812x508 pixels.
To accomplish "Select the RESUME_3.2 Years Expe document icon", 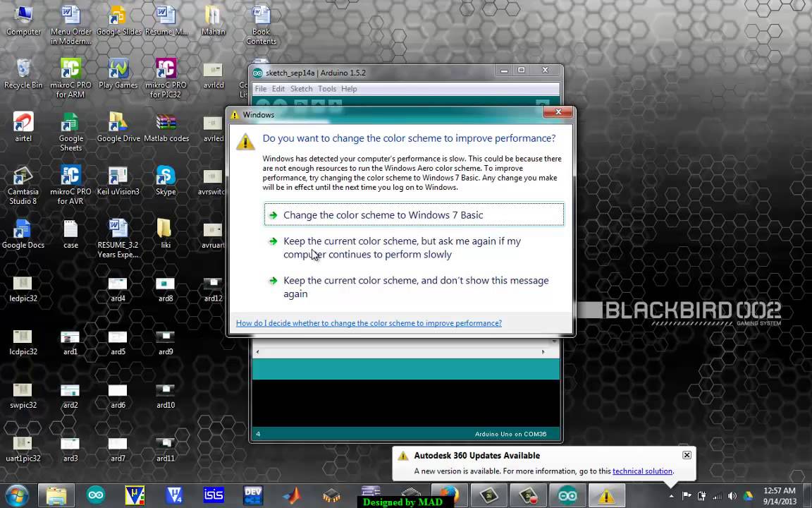I will pyautogui.click(x=118, y=238).
